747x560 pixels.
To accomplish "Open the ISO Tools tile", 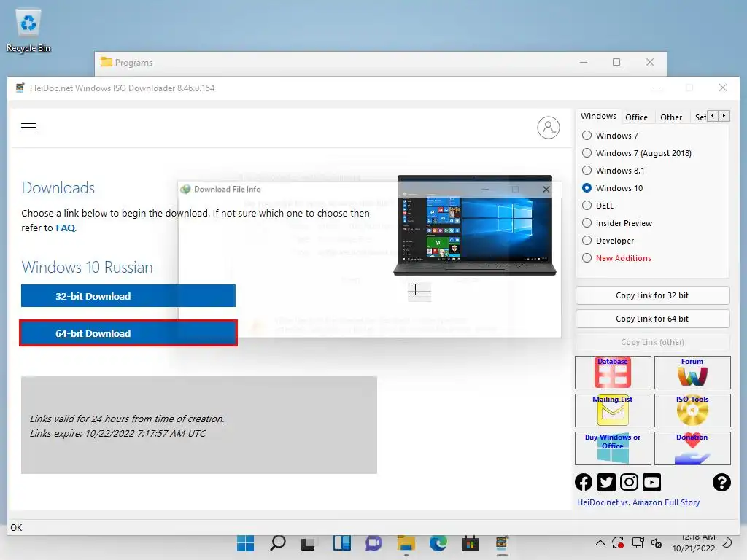I will pos(692,410).
